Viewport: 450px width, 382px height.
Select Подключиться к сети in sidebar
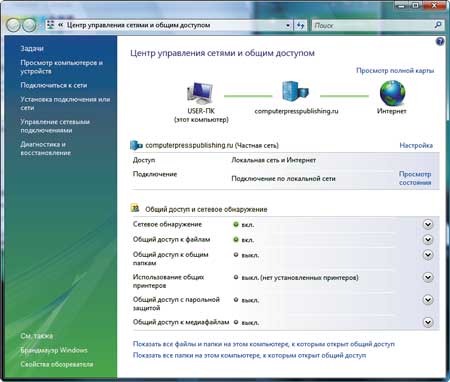[54, 85]
